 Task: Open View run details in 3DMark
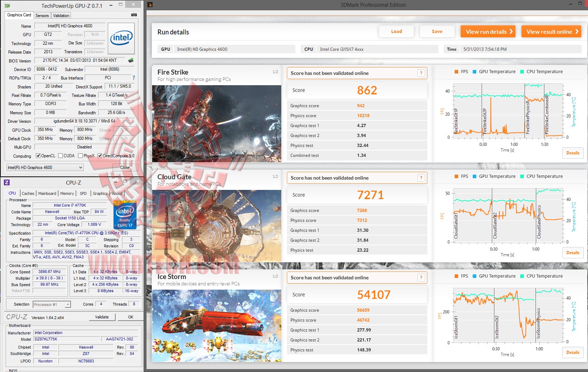tap(488, 32)
